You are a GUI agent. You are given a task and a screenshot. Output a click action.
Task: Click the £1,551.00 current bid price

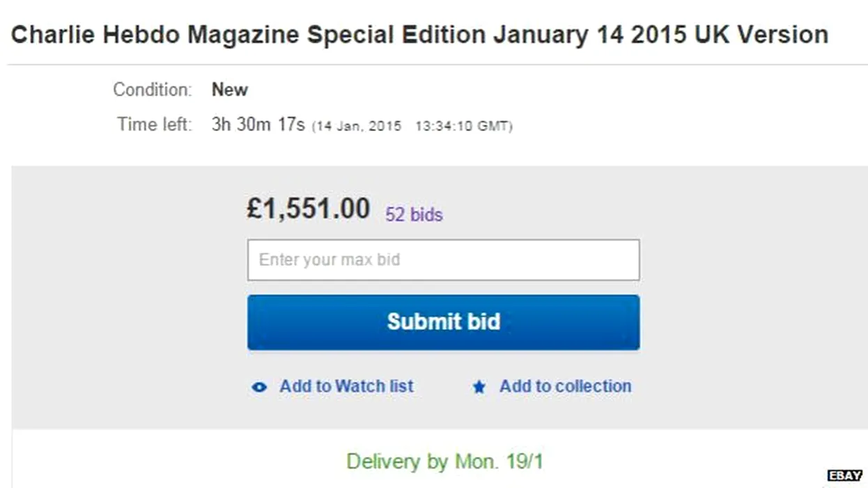(x=308, y=209)
